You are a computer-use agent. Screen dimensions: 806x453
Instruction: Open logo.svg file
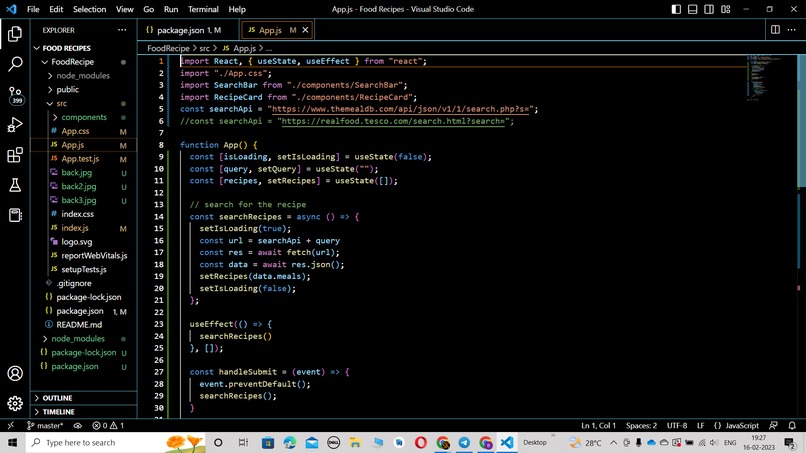point(77,242)
